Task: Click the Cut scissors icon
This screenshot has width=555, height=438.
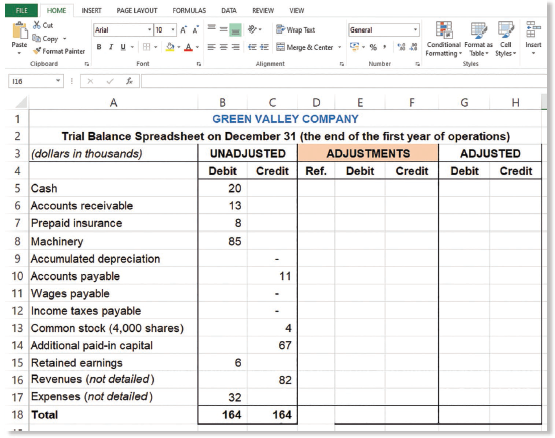Action: pos(36,25)
